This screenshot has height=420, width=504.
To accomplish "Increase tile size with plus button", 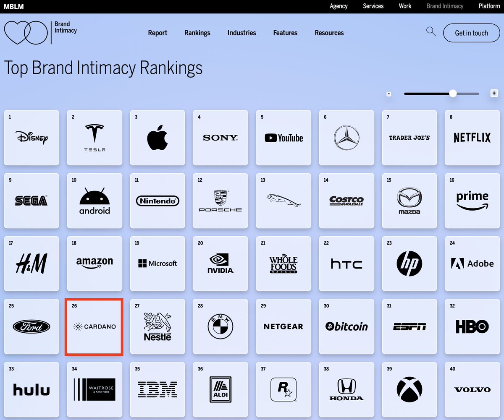I will point(494,93).
